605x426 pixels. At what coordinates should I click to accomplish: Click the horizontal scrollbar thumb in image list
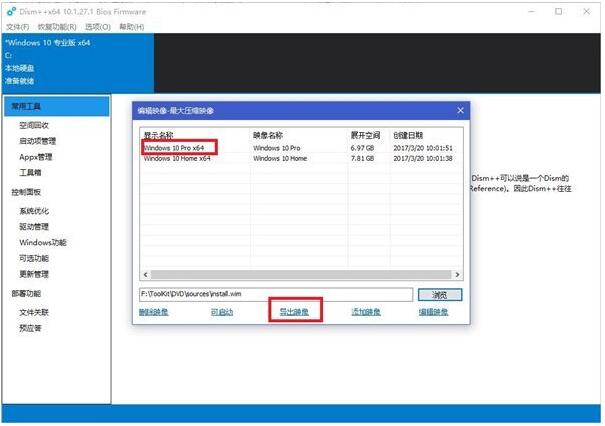click(301, 275)
